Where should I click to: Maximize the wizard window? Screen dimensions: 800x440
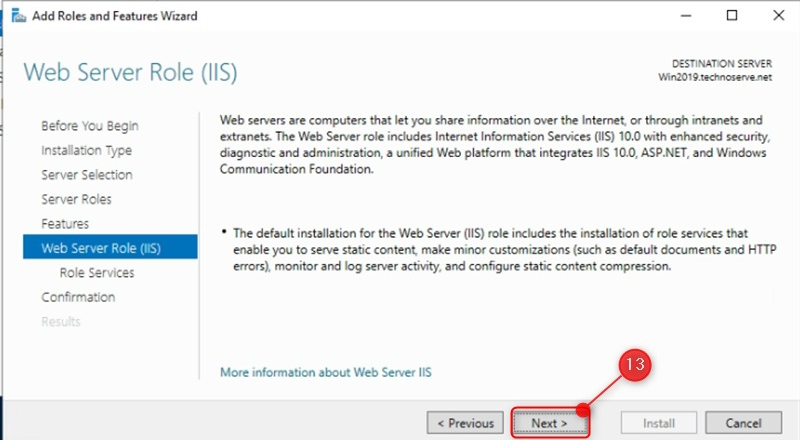[x=732, y=16]
